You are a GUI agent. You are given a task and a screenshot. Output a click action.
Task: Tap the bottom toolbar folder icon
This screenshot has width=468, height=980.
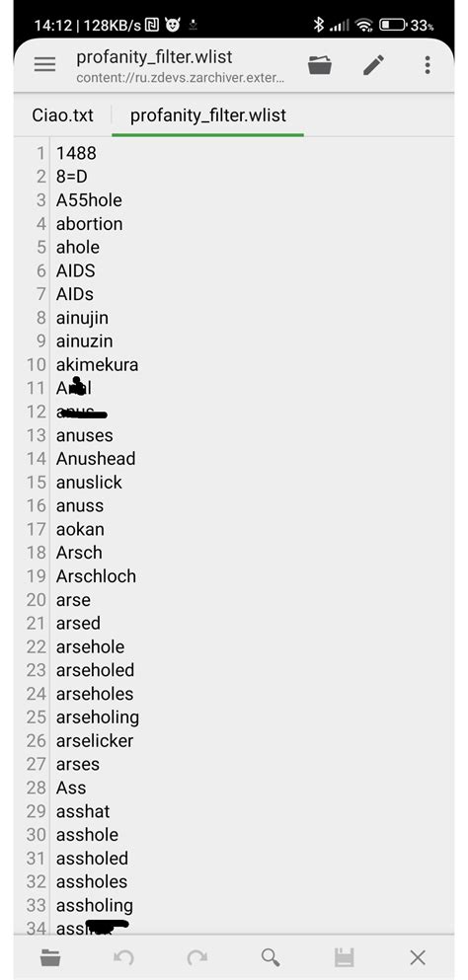click(50, 957)
